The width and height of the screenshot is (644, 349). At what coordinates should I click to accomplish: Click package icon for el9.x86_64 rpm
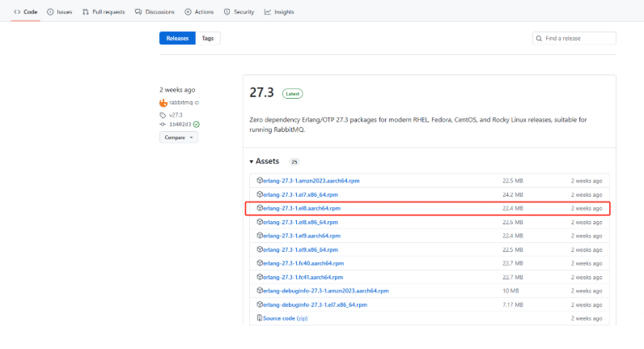[260, 249]
